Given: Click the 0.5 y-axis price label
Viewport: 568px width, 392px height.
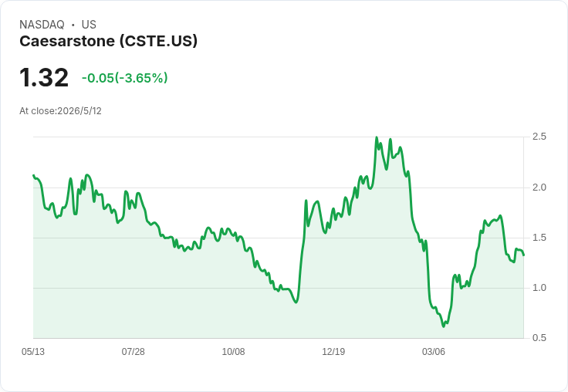Looking at the screenshot, I should tap(539, 338).
